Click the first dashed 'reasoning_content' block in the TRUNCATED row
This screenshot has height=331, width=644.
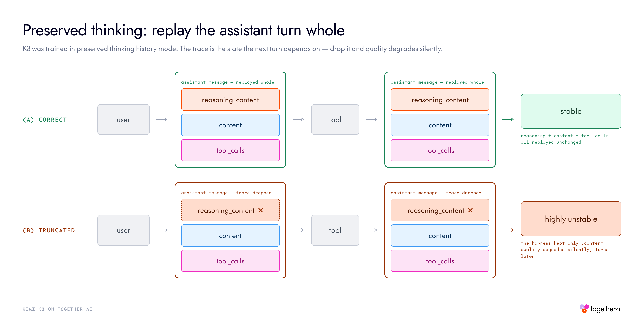[230, 210]
